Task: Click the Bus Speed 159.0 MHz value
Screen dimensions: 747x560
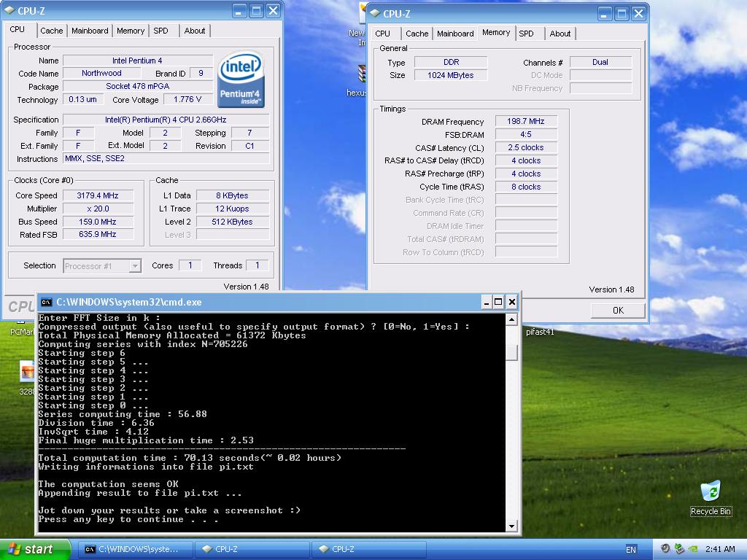Action: pyautogui.click(x=98, y=222)
